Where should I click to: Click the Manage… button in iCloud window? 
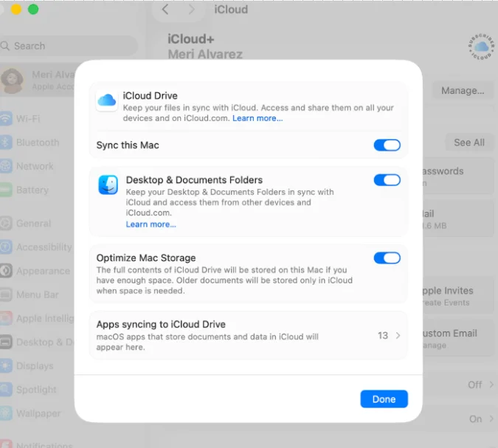463,91
